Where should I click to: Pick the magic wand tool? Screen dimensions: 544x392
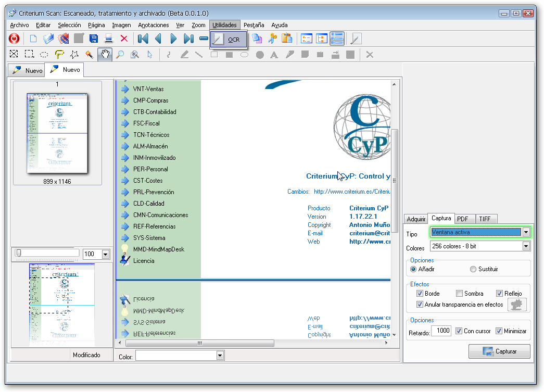[x=90, y=55]
